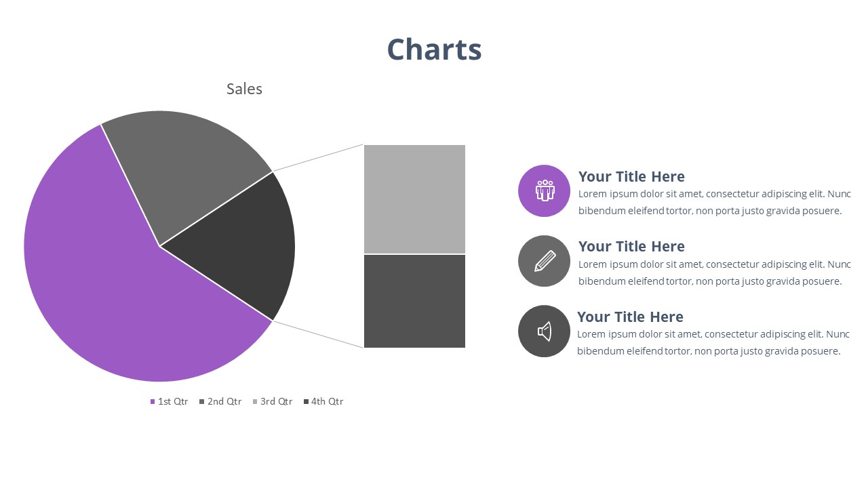The height and width of the screenshot is (488, 868).
Task: Click the light gray 3rd Qtr bar segment
Action: point(414,199)
